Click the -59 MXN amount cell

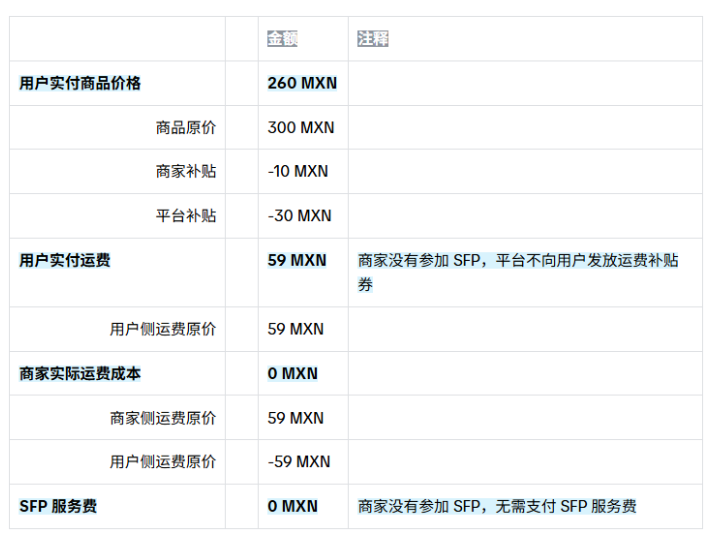click(x=299, y=462)
